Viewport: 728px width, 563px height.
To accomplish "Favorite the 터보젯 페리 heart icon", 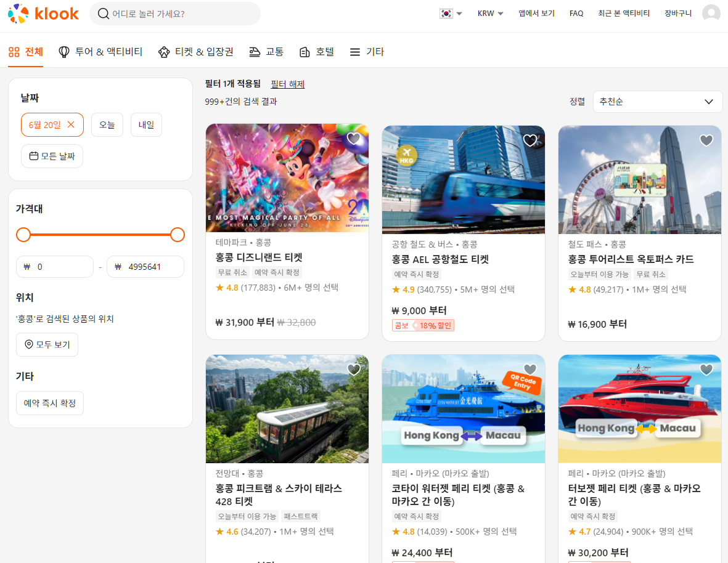I will [x=706, y=369].
